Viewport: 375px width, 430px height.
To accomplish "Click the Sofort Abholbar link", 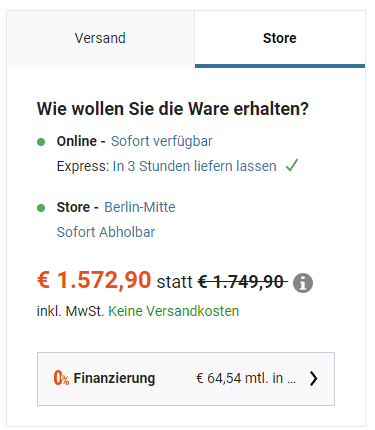I will point(106,232).
